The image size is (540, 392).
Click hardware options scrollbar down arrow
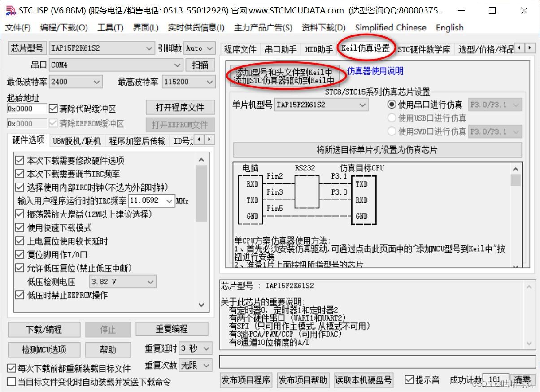pos(201,305)
